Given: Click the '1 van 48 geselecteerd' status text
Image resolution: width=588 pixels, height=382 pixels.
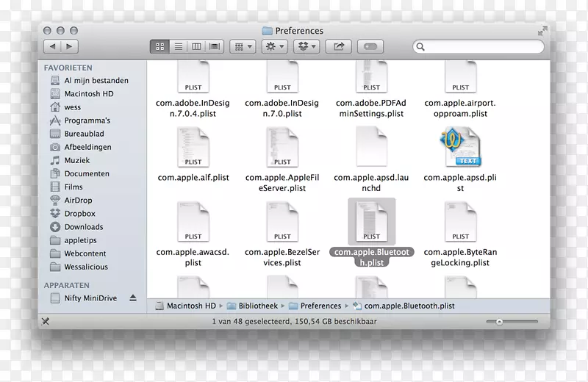Looking at the screenshot, I should (x=251, y=321).
